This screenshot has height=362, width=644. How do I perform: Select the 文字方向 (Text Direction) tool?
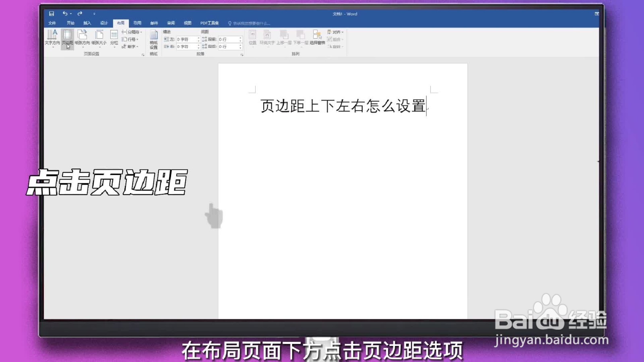coord(53,38)
